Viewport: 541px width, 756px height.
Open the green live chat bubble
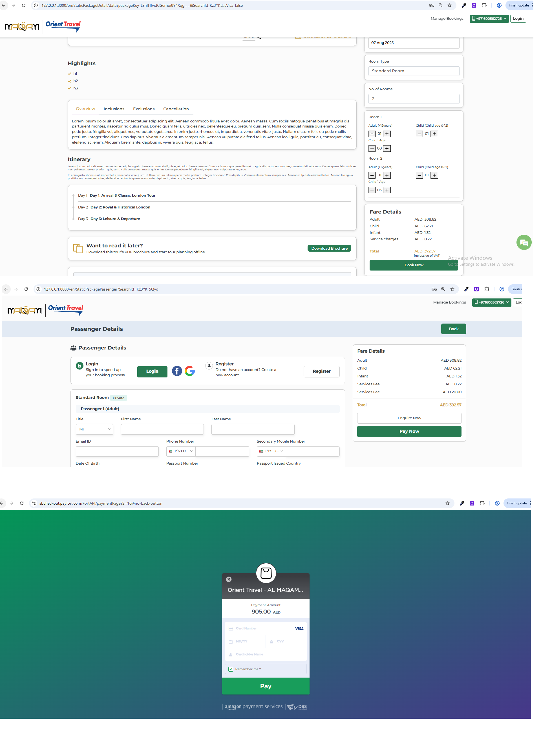tap(531, 246)
